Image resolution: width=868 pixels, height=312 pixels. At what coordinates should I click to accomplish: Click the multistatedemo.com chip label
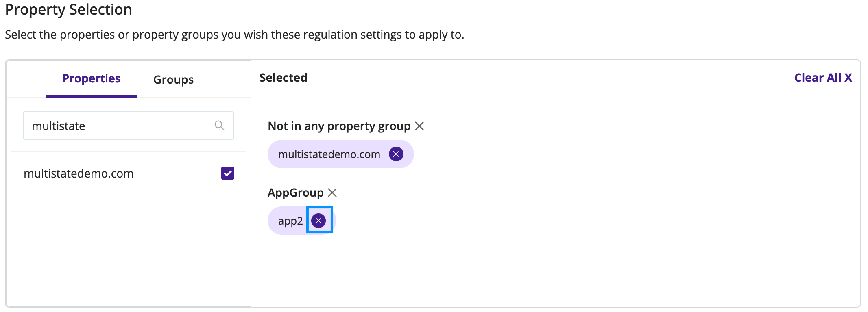tap(329, 154)
